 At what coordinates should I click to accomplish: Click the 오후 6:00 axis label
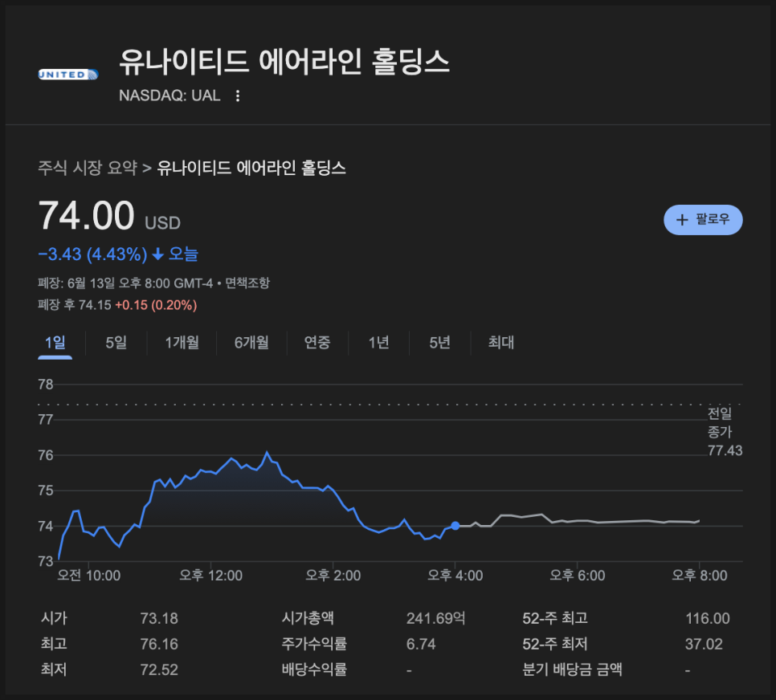(x=578, y=576)
